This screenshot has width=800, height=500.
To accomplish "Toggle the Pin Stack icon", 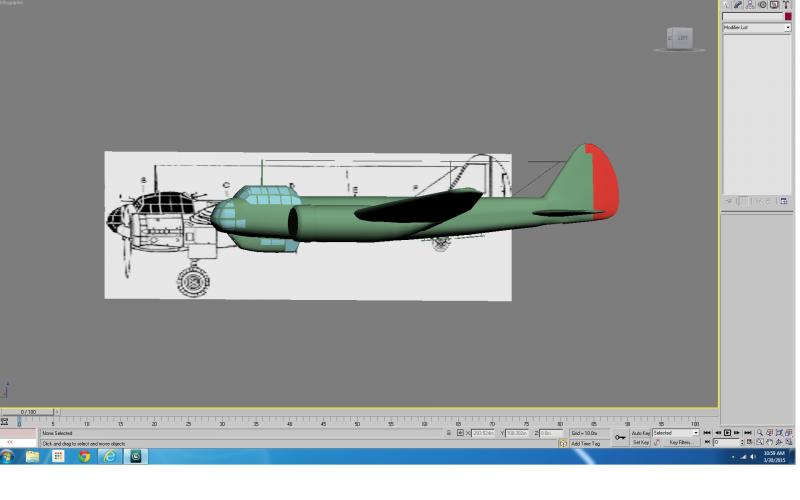I will 729,201.
